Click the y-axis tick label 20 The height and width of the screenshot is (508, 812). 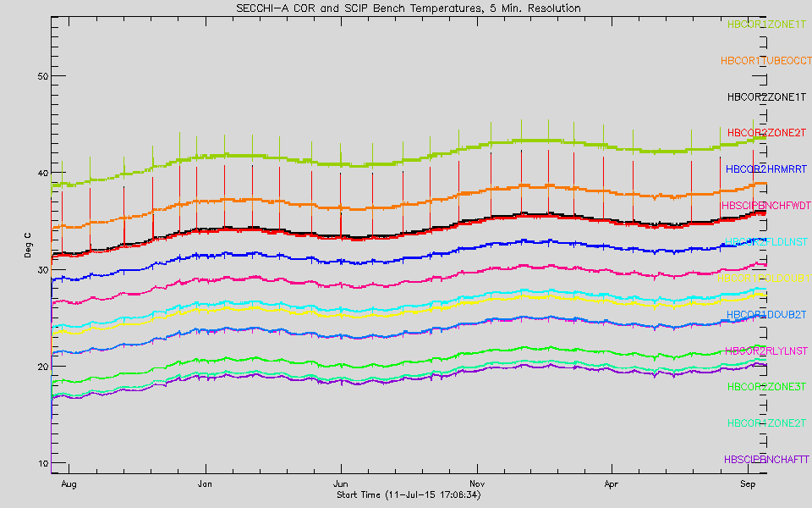pyautogui.click(x=43, y=367)
